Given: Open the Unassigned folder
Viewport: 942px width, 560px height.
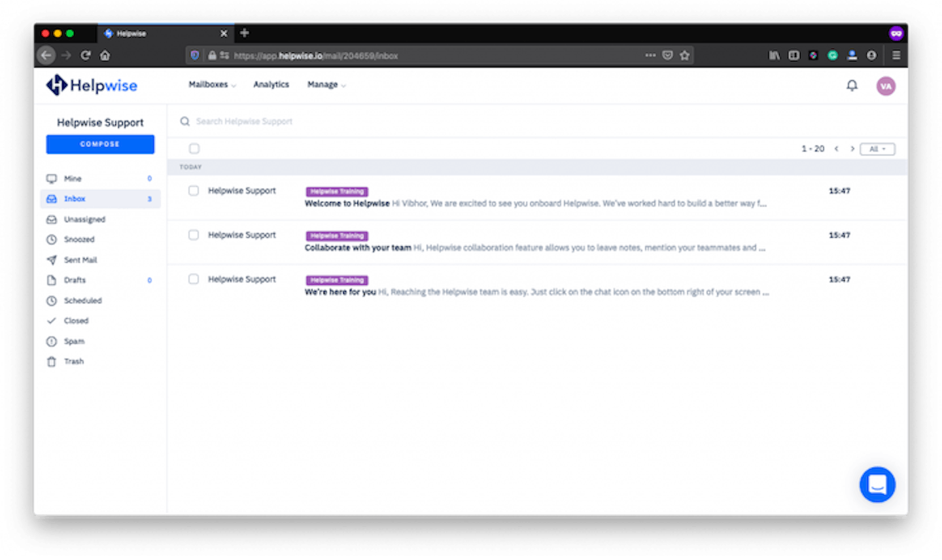Looking at the screenshot, I should tap(100, 220).
